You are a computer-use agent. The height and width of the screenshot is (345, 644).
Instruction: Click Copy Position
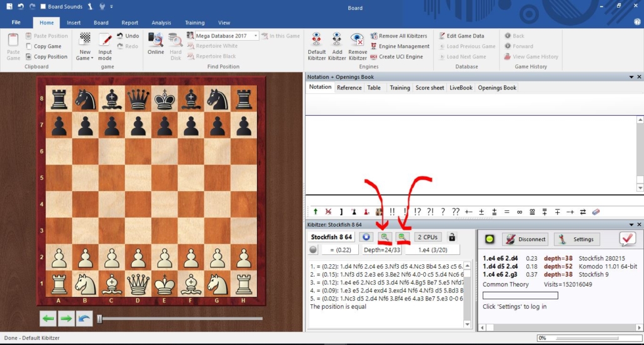pos(46,57)
